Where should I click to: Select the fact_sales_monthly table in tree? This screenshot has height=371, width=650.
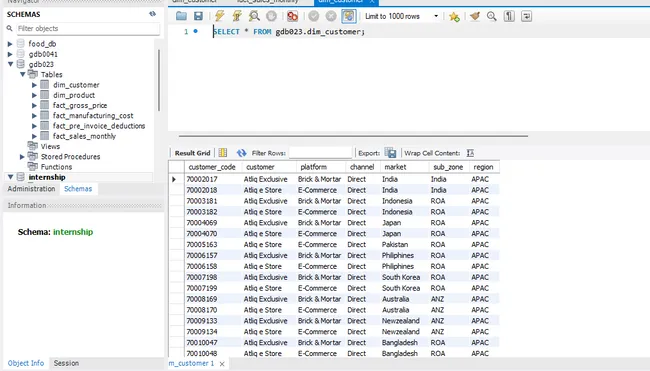[84, 136]
